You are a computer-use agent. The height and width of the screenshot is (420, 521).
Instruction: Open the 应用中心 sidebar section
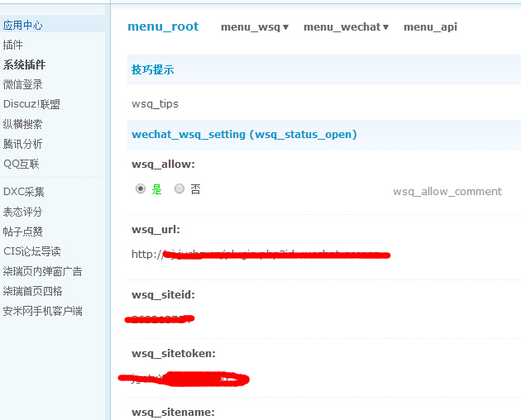22,26
